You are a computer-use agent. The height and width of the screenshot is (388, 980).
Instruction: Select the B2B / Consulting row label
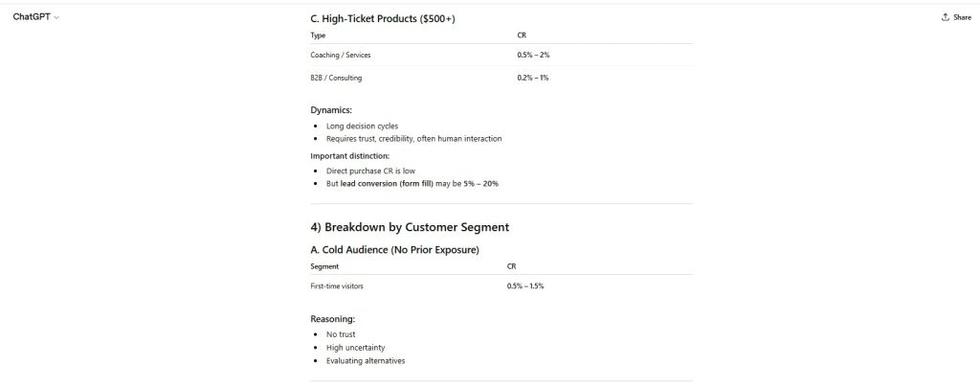click(336, 78)
